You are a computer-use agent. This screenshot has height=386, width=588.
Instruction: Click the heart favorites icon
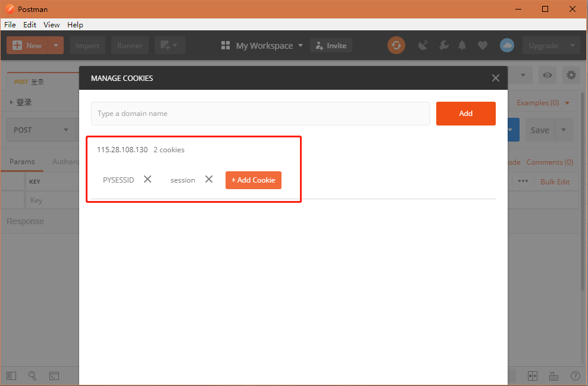[x=483, y=45]
